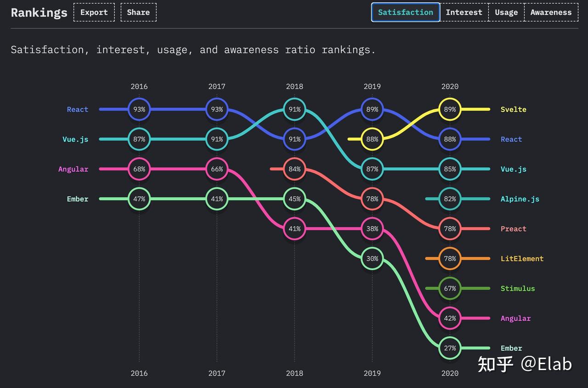Open the Usage tab
This screenshot has height=388, width=588.
click(506, 12)
